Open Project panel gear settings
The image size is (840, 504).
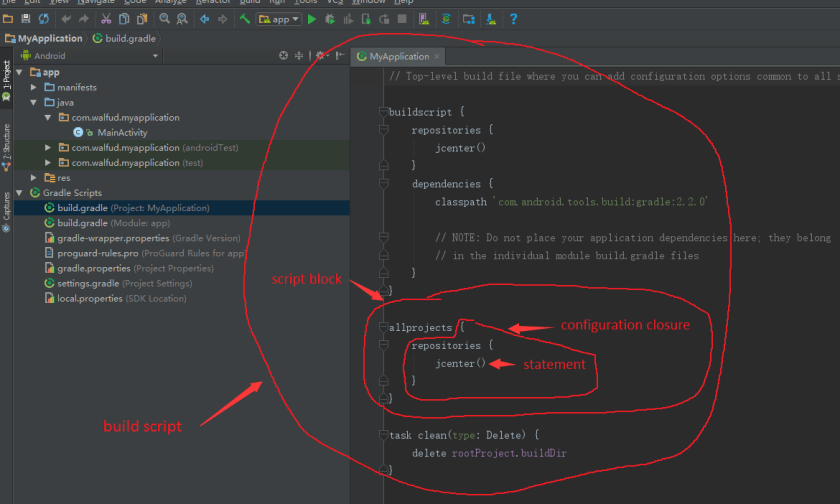(321, 56)
